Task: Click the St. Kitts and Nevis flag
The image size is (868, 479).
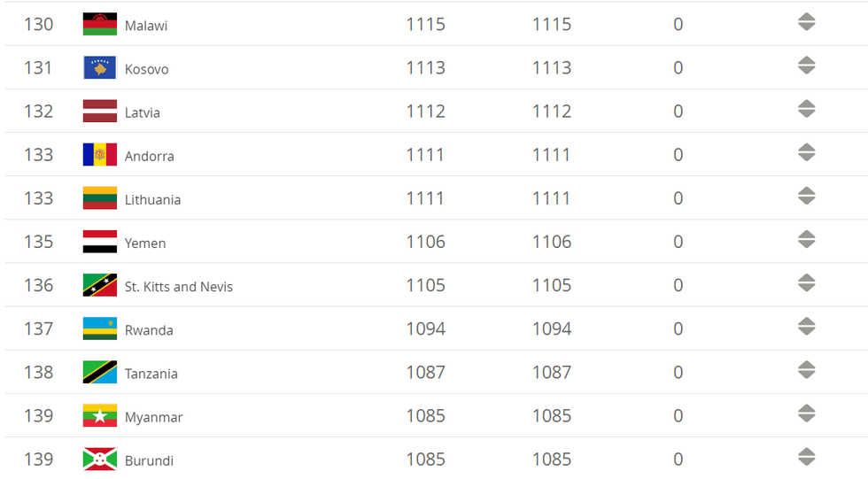Action: pyautogui.click(x=100, y=285)
